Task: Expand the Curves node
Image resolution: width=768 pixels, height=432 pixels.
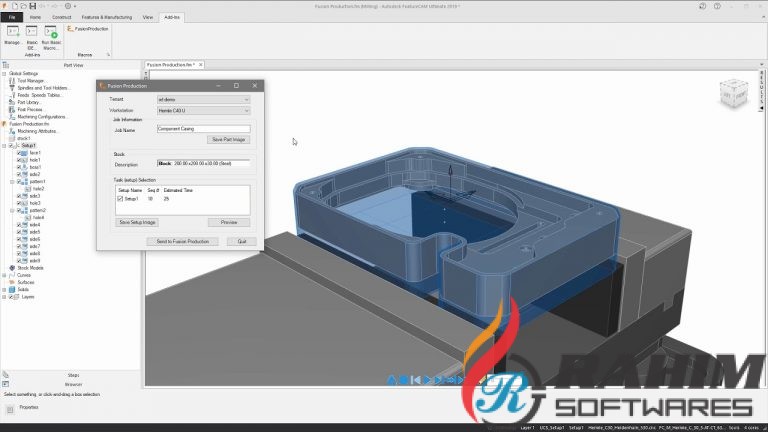Action: click(4, 275)
